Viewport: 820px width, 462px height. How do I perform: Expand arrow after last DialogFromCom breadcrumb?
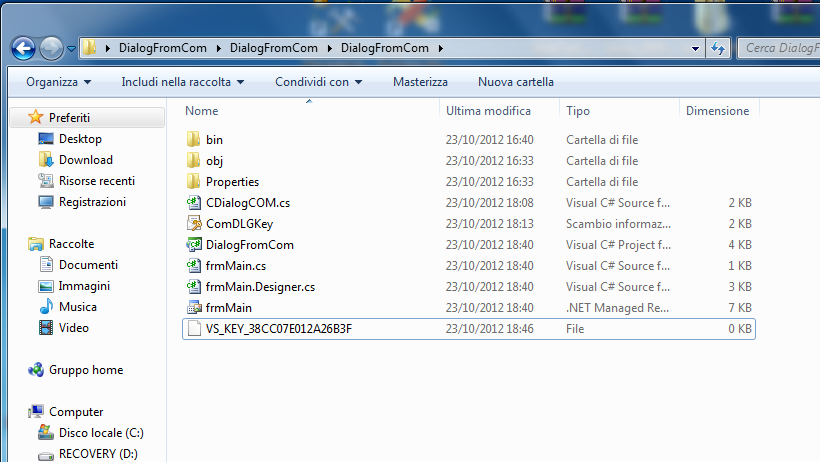pos(441,48)
